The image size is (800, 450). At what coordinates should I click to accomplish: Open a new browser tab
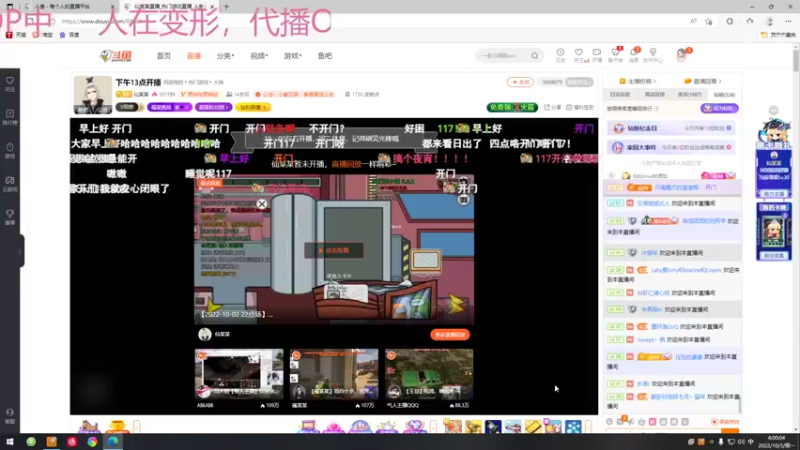[x=226, y=7]
